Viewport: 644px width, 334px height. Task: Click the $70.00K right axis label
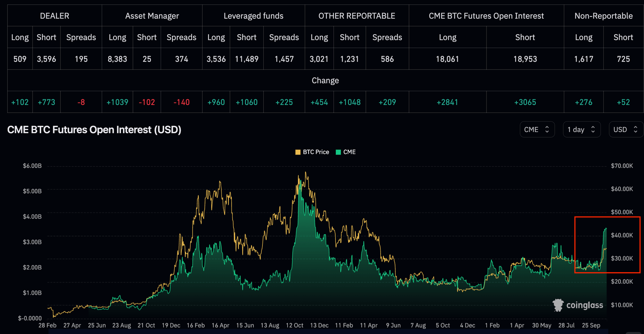(622, 166)
